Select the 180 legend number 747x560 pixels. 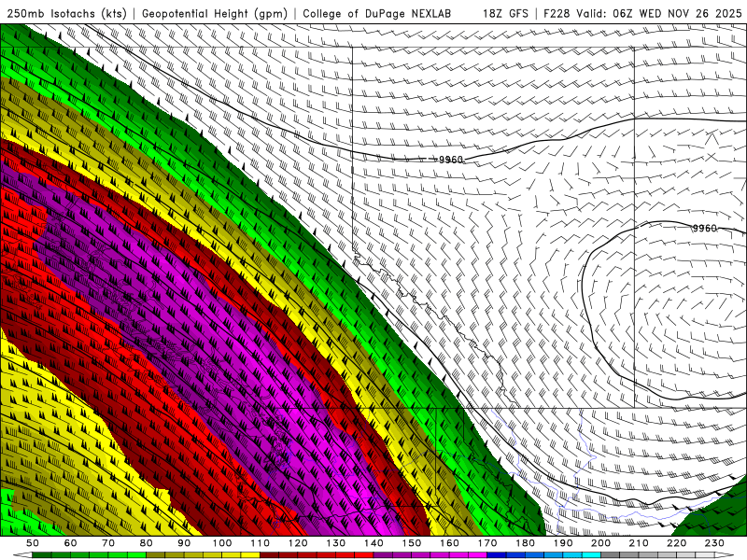(x=525, y=543)
